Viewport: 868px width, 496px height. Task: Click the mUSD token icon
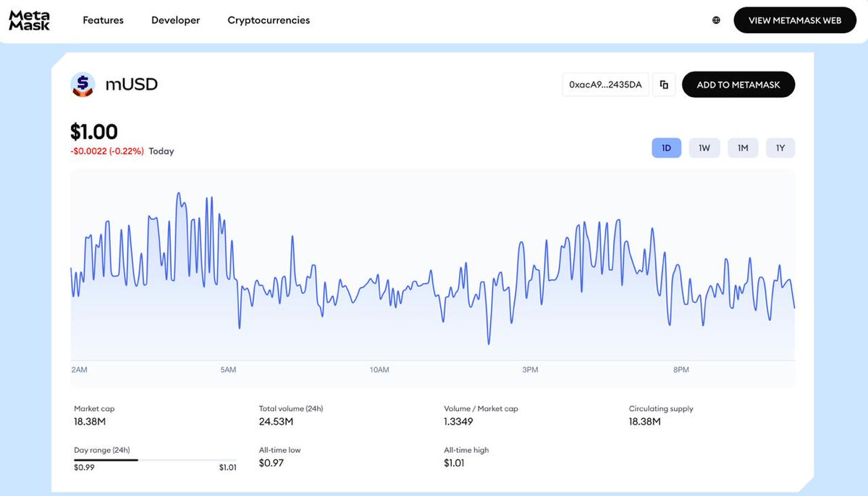tap(83, 85)
